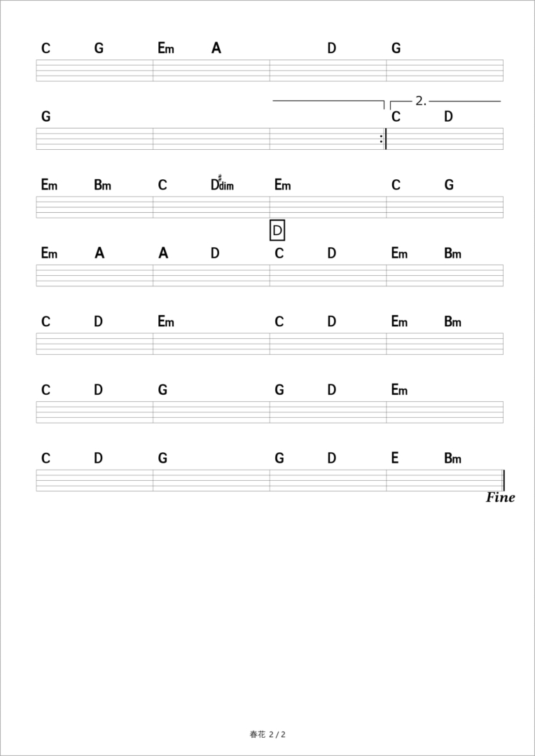535x756 pixels.
Task: Select the Fine marking
Action: 500,498
